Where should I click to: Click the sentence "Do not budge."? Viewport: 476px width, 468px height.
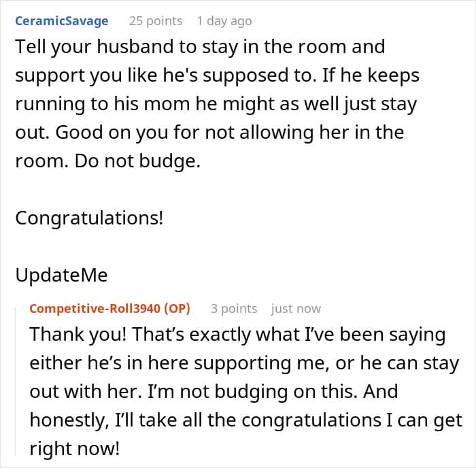coord(137,161)
